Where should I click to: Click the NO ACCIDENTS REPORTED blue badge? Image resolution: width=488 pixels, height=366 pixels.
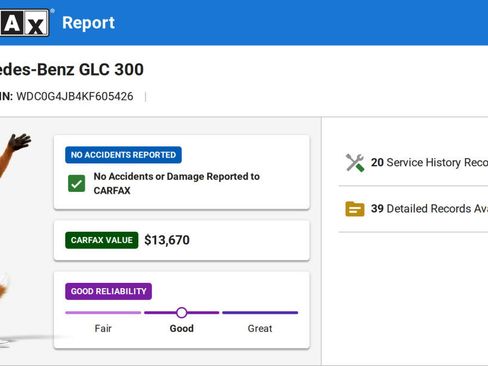[123, 155]
